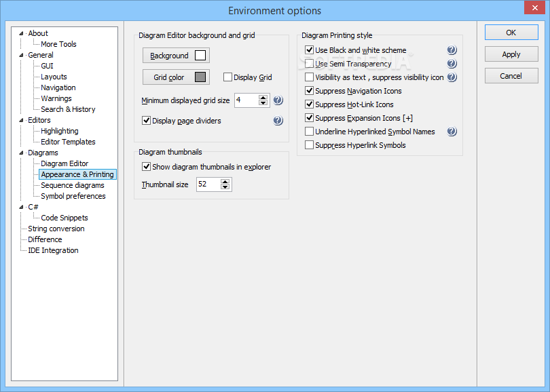The height and width of the screenshot is (392, 550).
Task: Open Highlighting settings
Action: pos(60,131)
